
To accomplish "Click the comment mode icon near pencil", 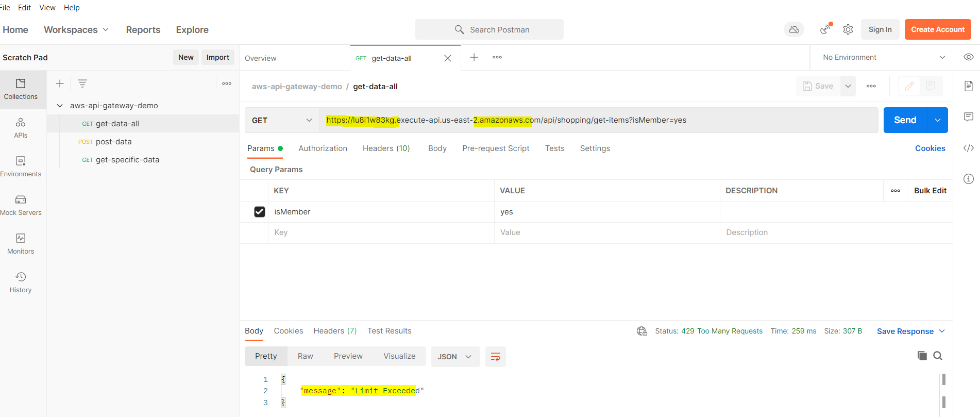I will [x=931, y=86].
